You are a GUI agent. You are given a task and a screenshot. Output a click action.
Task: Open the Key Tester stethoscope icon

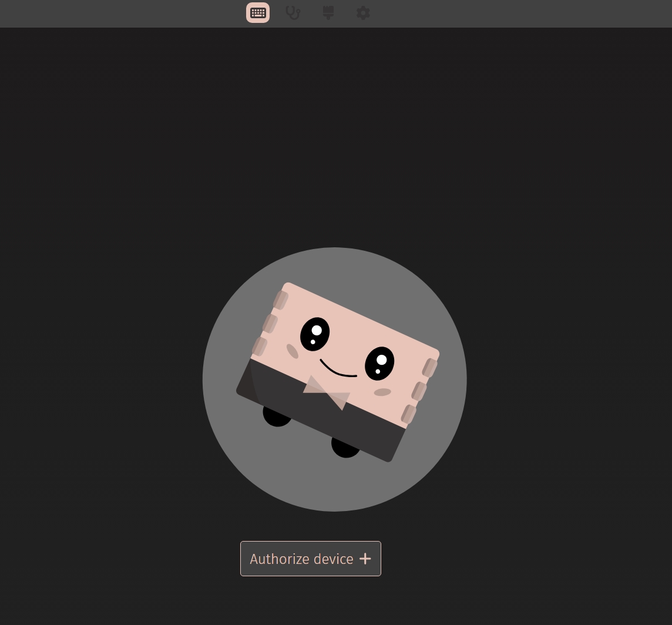click(293, 13)
